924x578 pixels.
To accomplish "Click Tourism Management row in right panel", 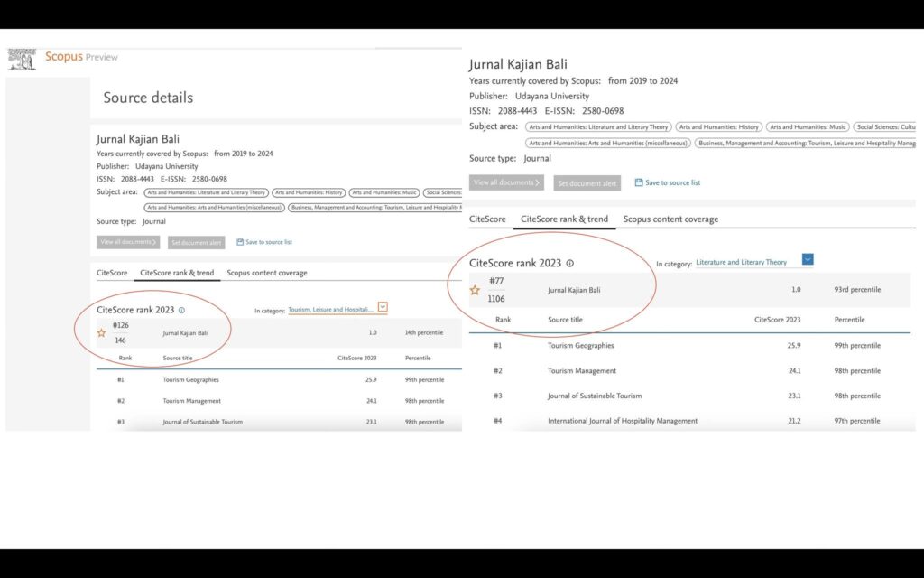I will pos(582,371).
